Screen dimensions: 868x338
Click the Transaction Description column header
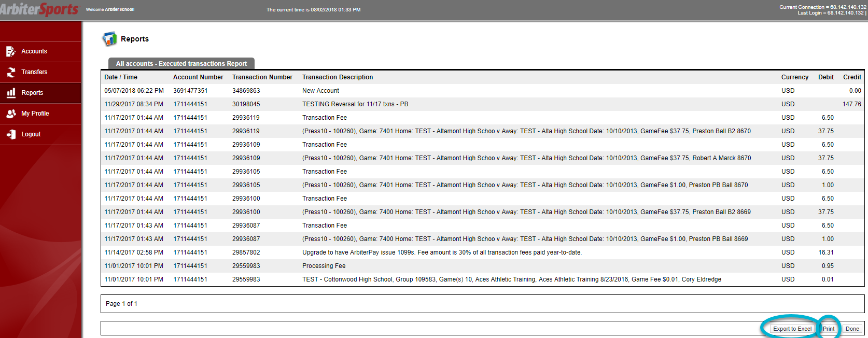338,77
